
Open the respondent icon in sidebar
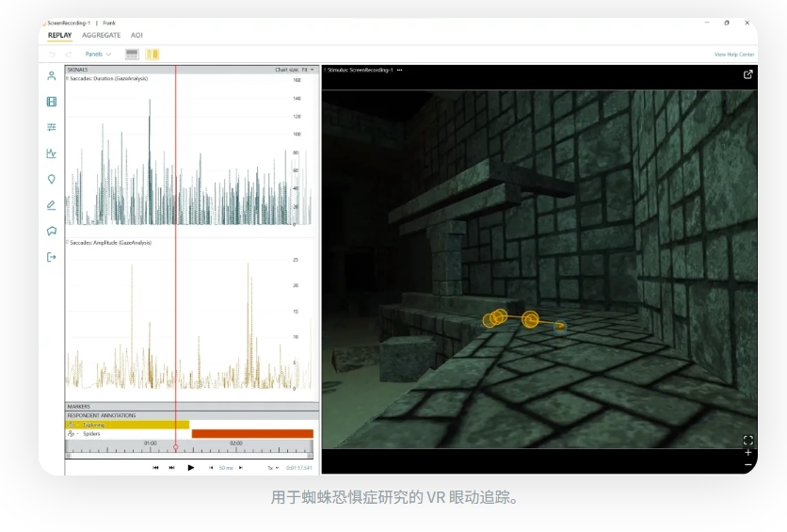click(x=52, y=76)
